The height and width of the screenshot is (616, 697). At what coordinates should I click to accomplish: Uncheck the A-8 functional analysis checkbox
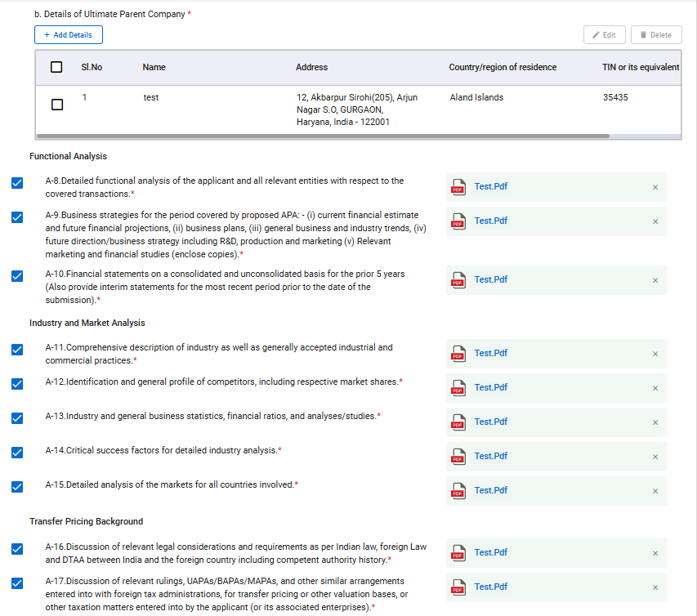pos(17,183)
